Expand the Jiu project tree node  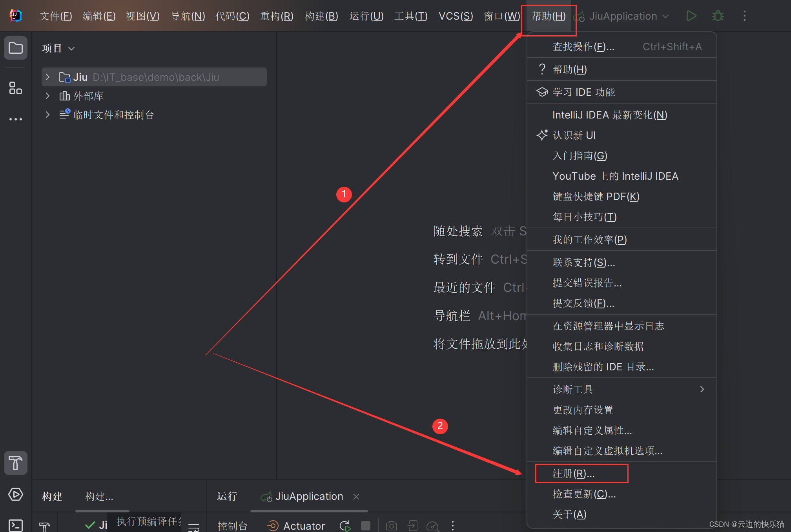48,77
